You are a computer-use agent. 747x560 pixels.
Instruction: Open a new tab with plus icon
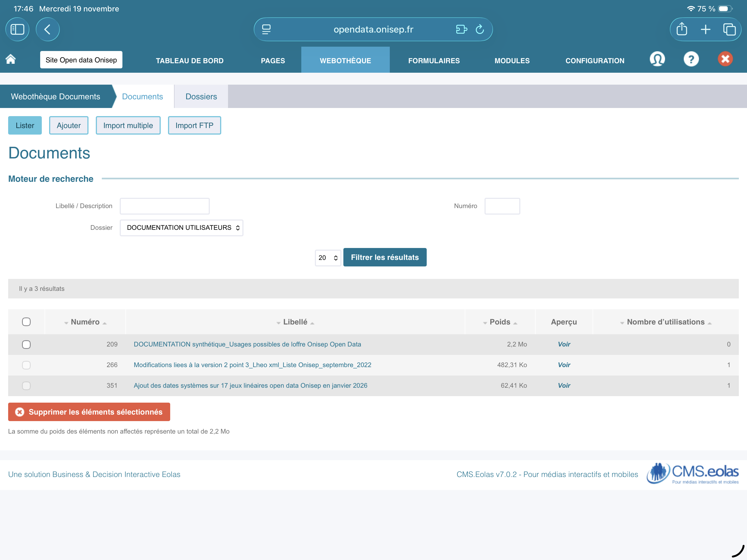coord(705,29)
